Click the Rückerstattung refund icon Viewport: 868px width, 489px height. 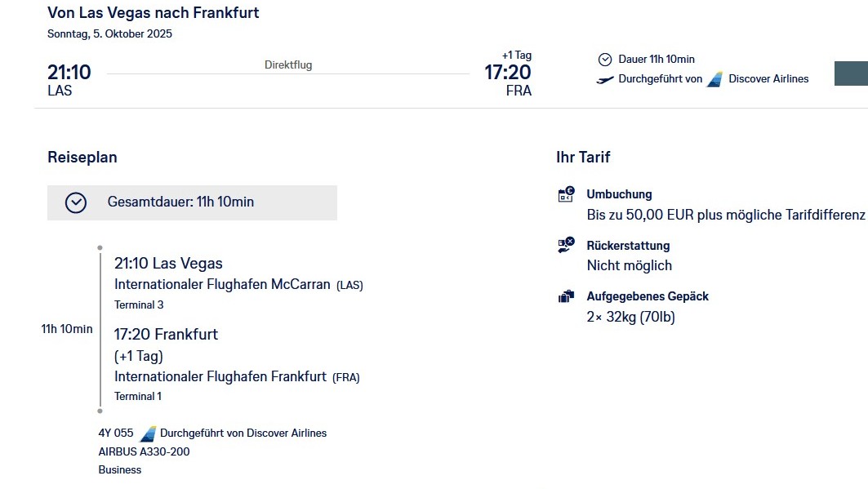566,246
